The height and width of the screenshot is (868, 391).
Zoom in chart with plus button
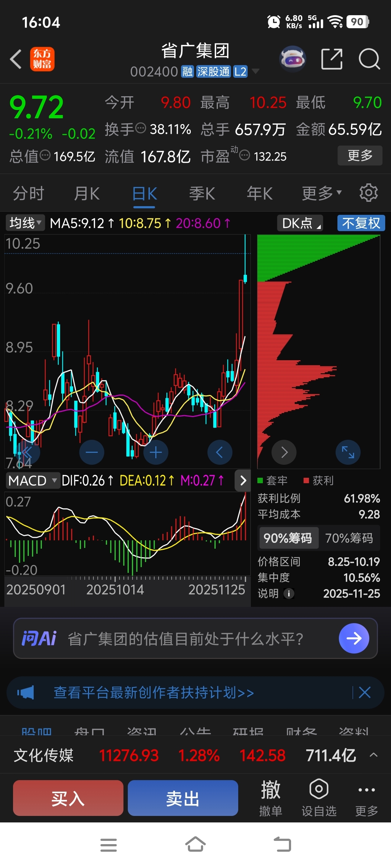(x=156, y=452)
